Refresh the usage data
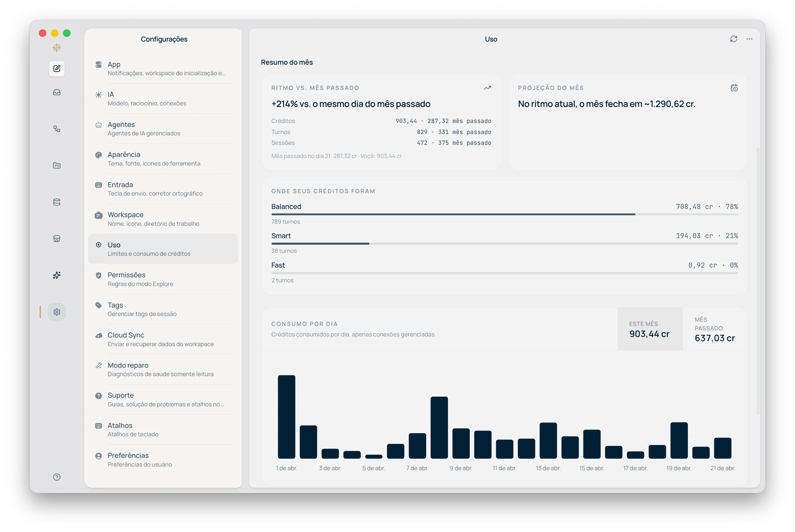This screenshot has width=795, height=532. pos(733,39)
